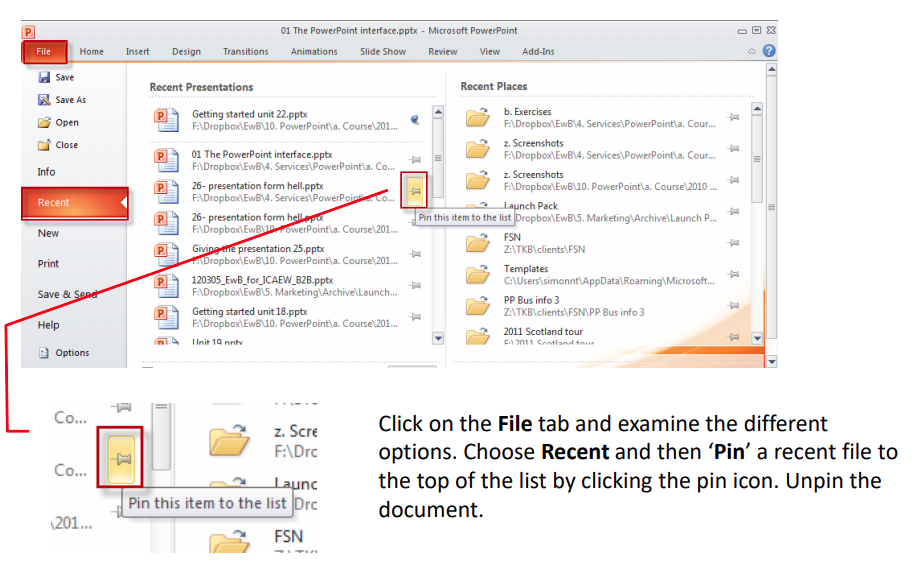This screenshot has height=576, width=914.
Task: Open the PowerPoint Help question mark icon
Action: point(769,51)
